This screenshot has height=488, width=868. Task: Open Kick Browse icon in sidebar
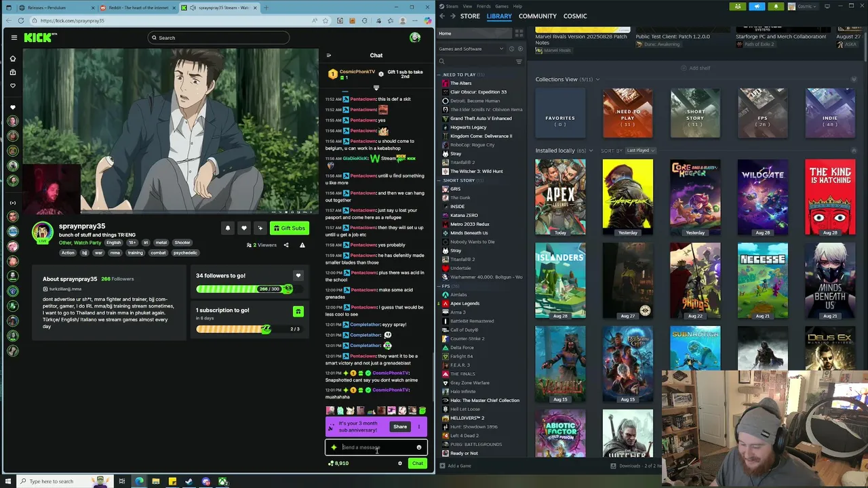pyautogui.click(x=13, y=73)
